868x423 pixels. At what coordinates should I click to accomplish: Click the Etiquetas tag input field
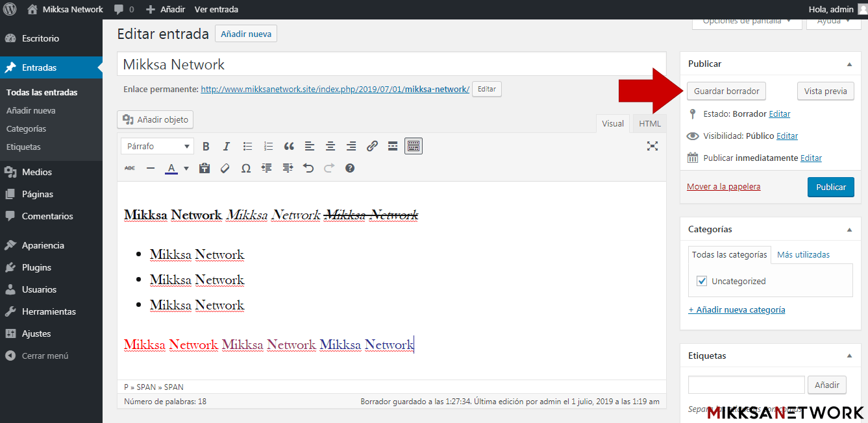(x=746, y=385)
